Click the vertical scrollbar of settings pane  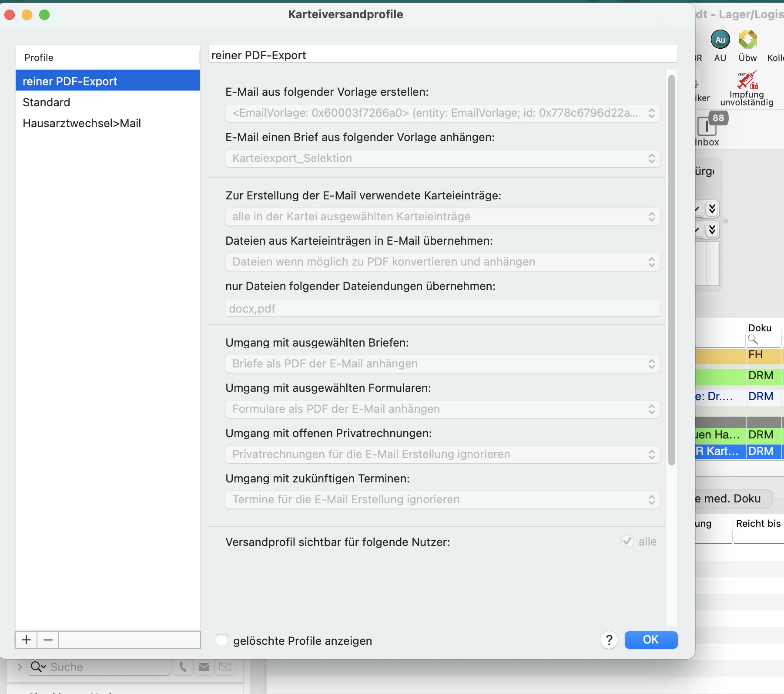671,270
